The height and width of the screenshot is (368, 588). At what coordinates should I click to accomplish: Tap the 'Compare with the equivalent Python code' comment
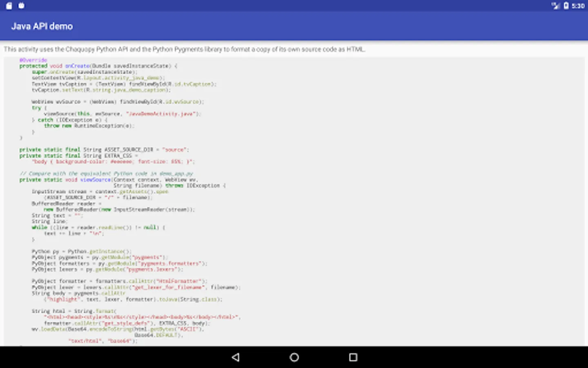tap(106, 174)
